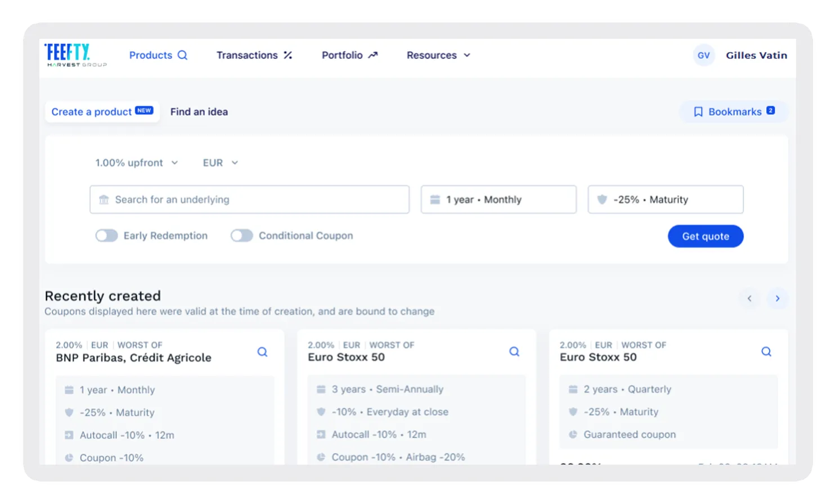
Task: Click the Transactions percent icon
Action: click(x=287, y=55)
